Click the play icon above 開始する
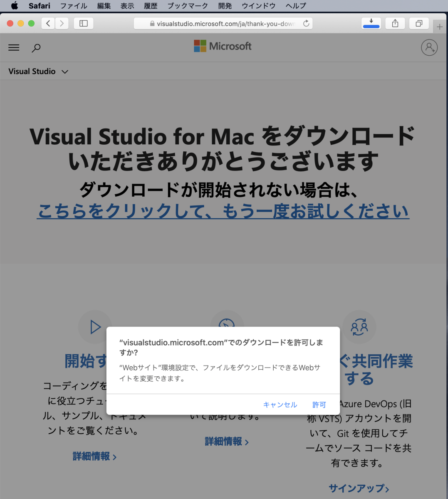This screenshot has height=499, width=448. 95,327
